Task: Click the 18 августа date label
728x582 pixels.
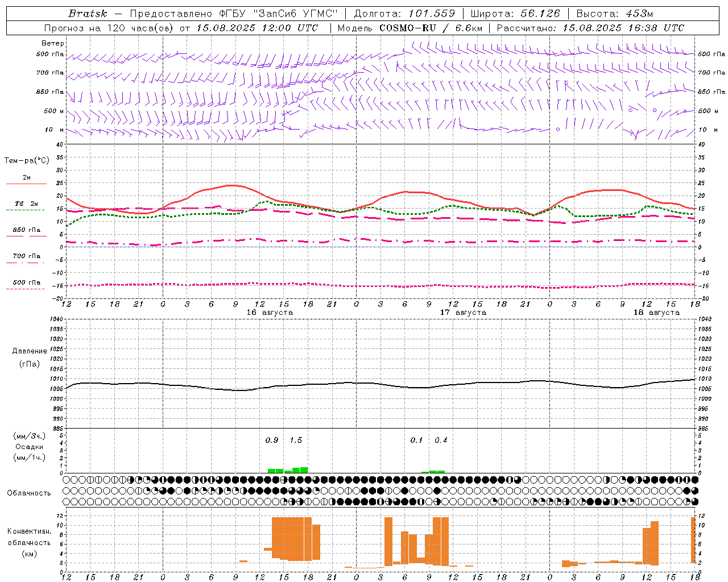Action: (656, 313)
